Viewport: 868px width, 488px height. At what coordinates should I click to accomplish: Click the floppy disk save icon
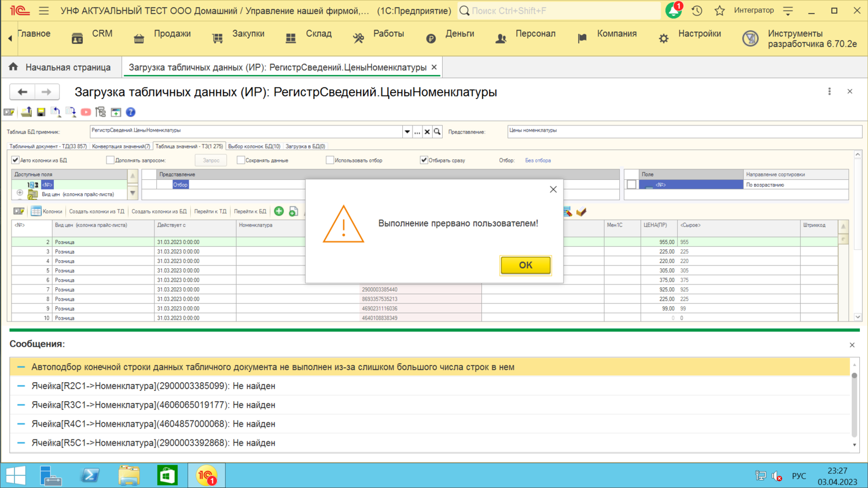[x=41, y=112]
